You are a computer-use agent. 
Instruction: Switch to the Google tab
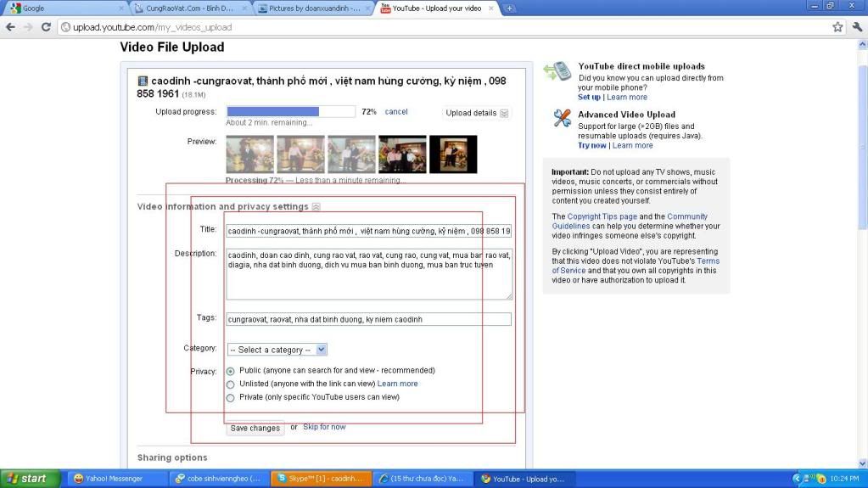pyautogui.click(x=66, y=8)
